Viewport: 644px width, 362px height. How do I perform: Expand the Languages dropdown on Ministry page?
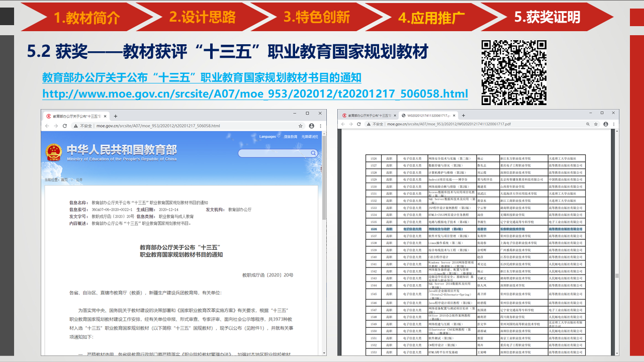tap(269, 137)
